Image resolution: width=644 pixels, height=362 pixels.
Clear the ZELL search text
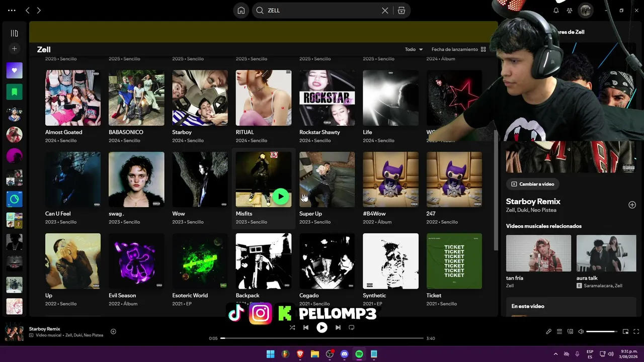pyautogui.click(x=385, y=11)
